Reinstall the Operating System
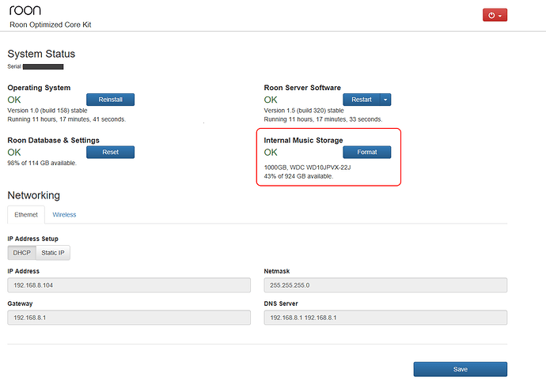The height and width of the screenshot is (392, 546). (110, 100)
